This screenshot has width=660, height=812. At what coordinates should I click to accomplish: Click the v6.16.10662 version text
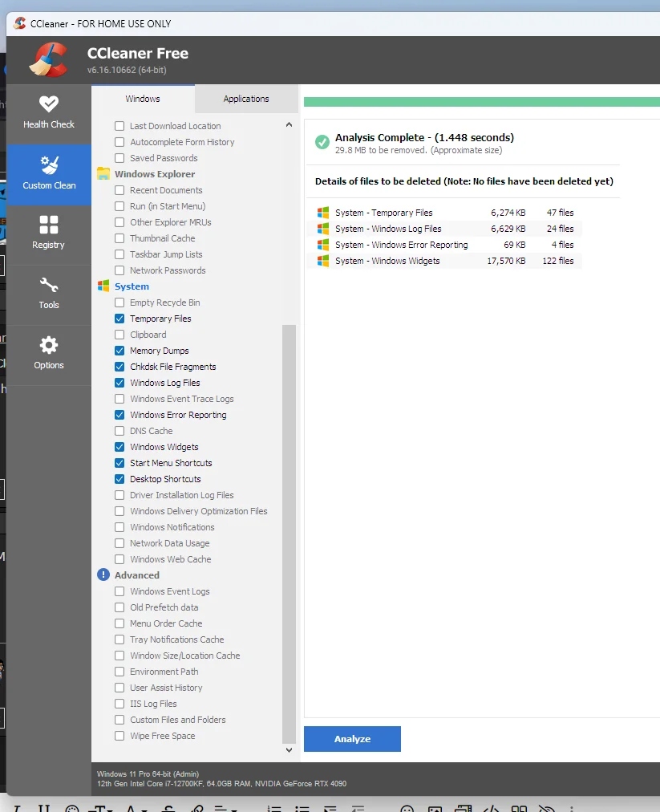click(127, 70)
